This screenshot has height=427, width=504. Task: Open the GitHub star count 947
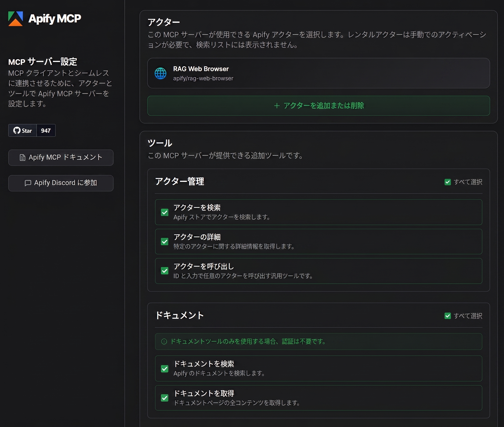pyautogui.click(x=46, y=130)
